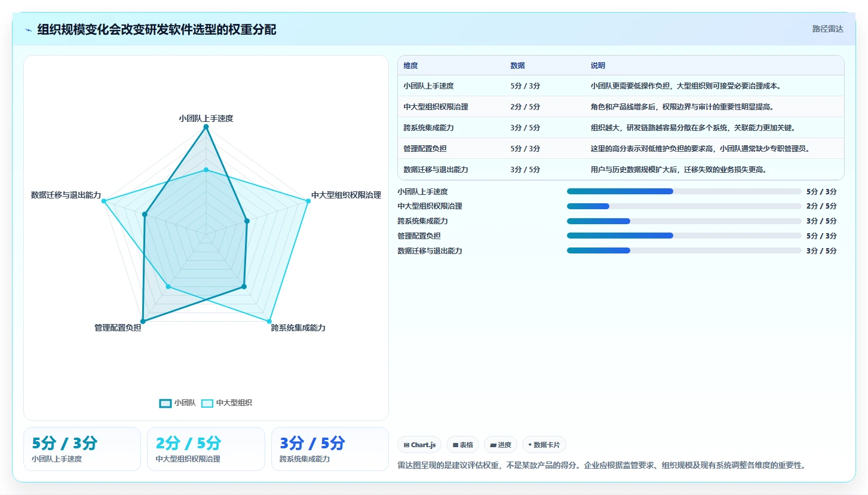This screenshot has height=495, width=868.
Task: Click the 管理配置负担 axis label on the radar
Action: 118,328
